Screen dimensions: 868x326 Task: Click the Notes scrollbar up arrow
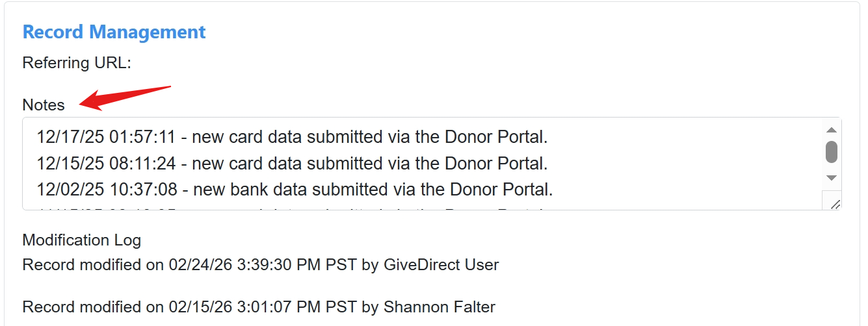pyautogui.click(x=830, y=129)
